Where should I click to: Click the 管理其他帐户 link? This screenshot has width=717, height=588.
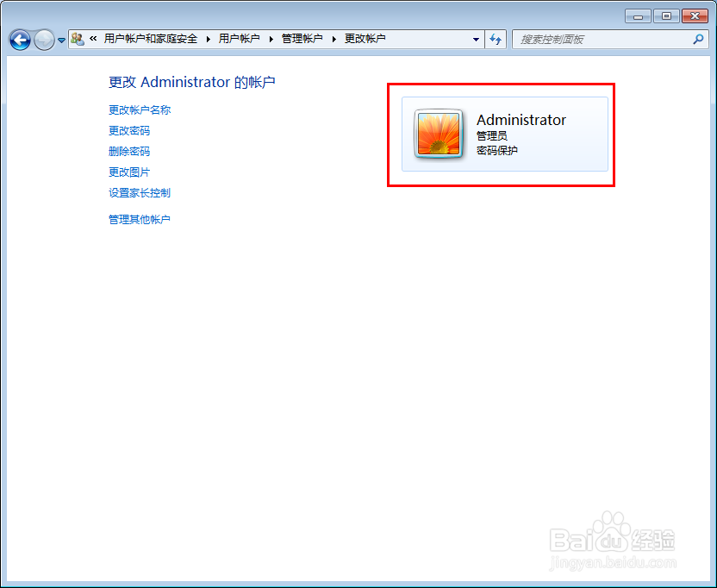coord(140,219)
